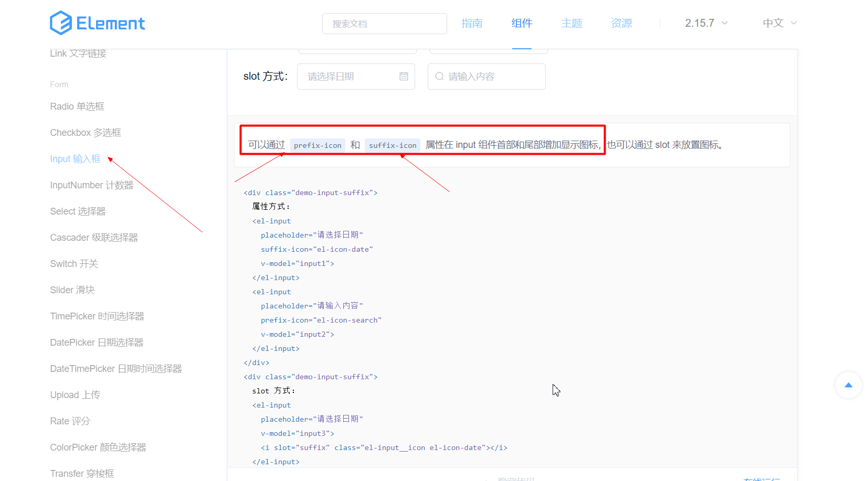Screen dimensions: 868x481
Task: Click the Form section heading
Action: click(x=59, y=84)
